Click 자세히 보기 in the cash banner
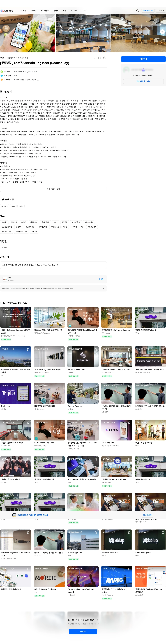The width and height of the screenshot is (166, 644). tap(147, 515)
